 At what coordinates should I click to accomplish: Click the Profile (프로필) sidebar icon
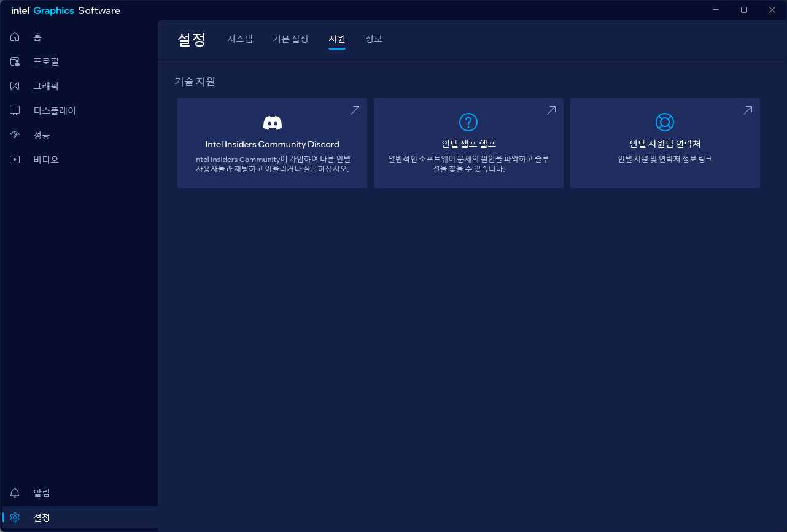click(15, 61)
